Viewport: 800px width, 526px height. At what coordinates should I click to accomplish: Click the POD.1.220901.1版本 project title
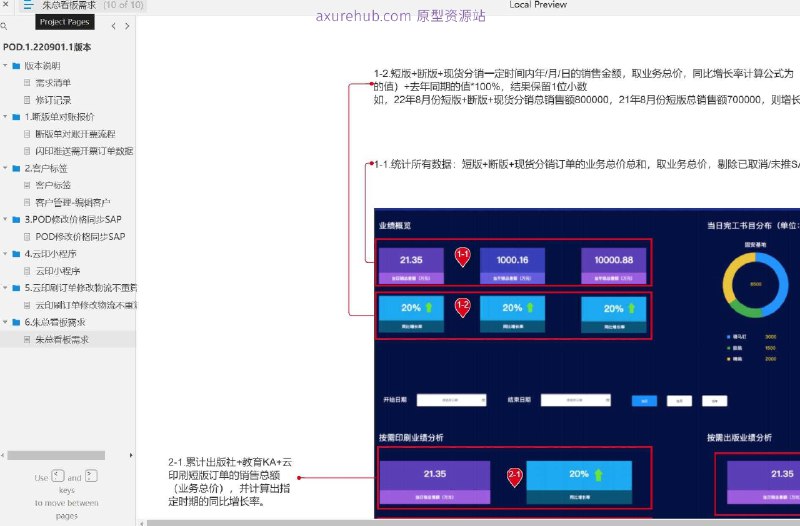pos(47,47)
